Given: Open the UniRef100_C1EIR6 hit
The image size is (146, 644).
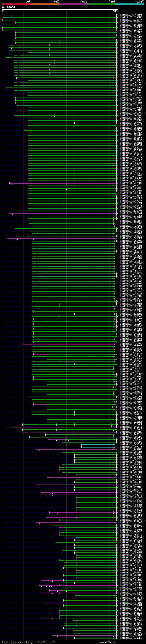Looking at the screenshot, I should point(131,32).
